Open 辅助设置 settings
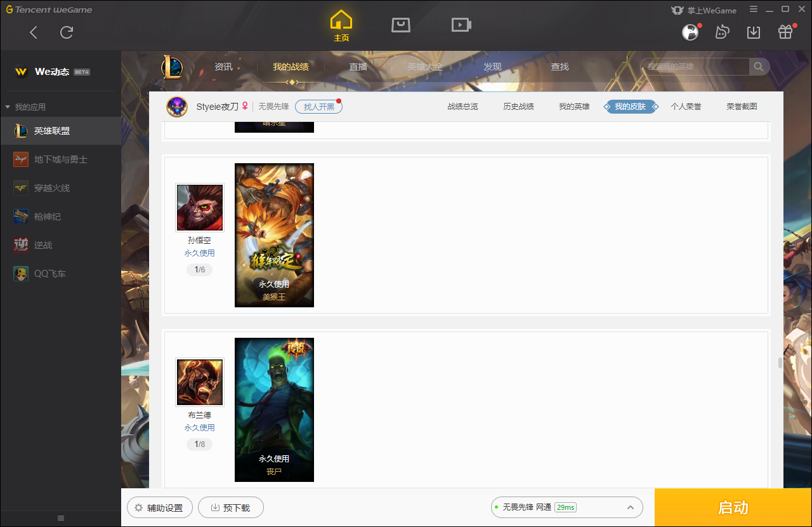Screen dimensions: 812x527 pos(159,508)
